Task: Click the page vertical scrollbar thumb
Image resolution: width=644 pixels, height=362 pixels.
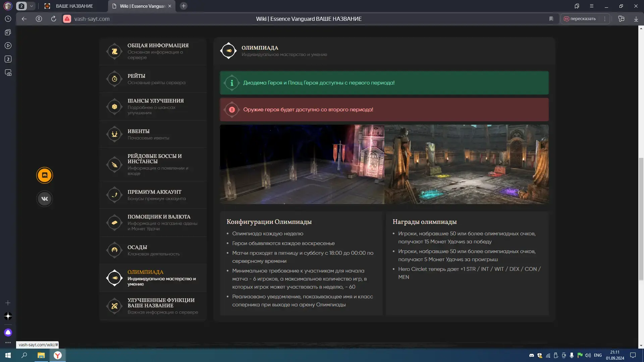Action: click(x=641, y=219)
